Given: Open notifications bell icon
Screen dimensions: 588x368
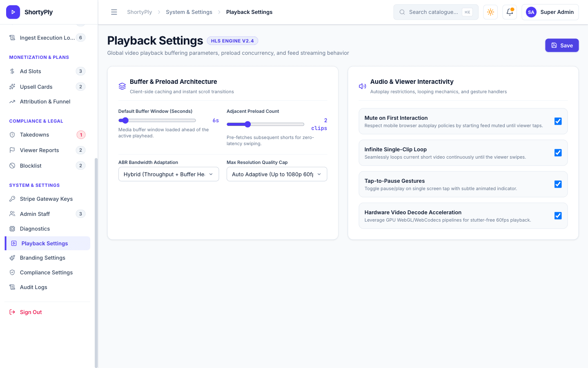Looking at the screenshot, I should (x=510, y=12).
